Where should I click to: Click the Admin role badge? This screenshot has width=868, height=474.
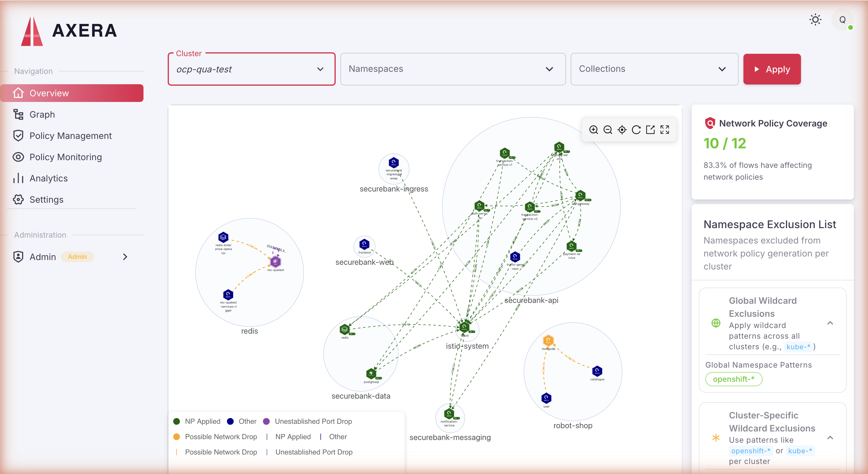pos(77,257)
